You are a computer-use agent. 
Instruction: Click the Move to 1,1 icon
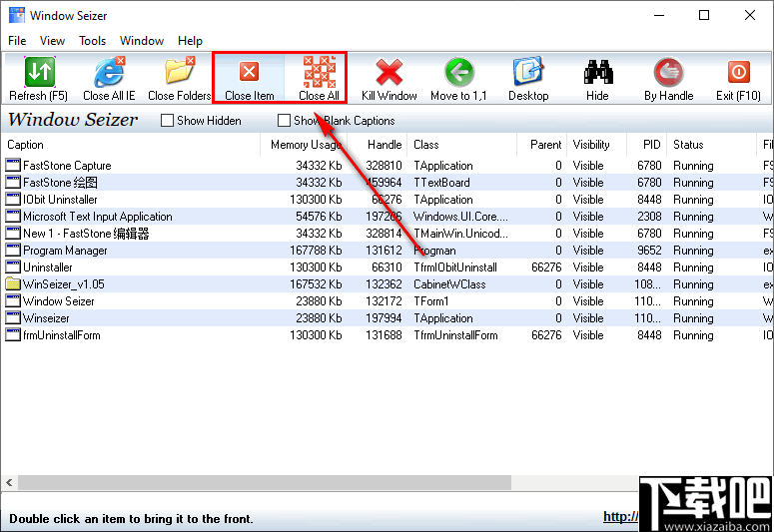(459, 72)
